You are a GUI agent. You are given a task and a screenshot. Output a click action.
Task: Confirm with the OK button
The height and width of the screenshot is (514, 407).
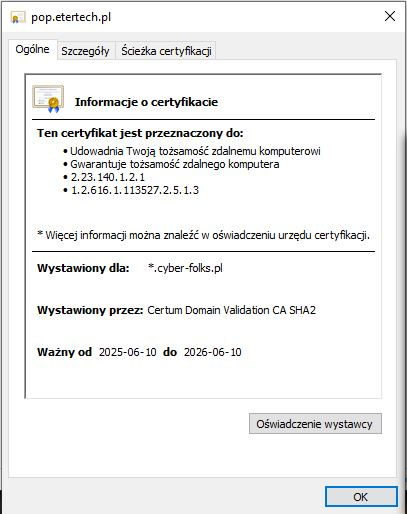[x=361, y=497]
